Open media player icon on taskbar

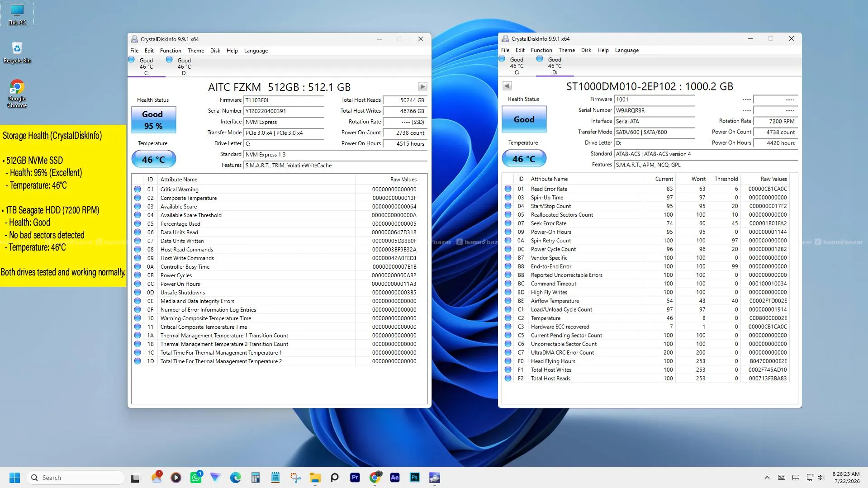pos(176,478)
